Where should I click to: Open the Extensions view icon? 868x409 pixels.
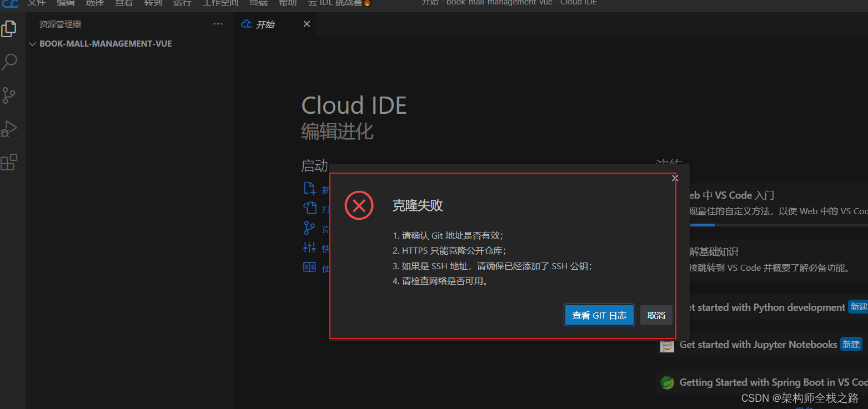pos(9,162)
